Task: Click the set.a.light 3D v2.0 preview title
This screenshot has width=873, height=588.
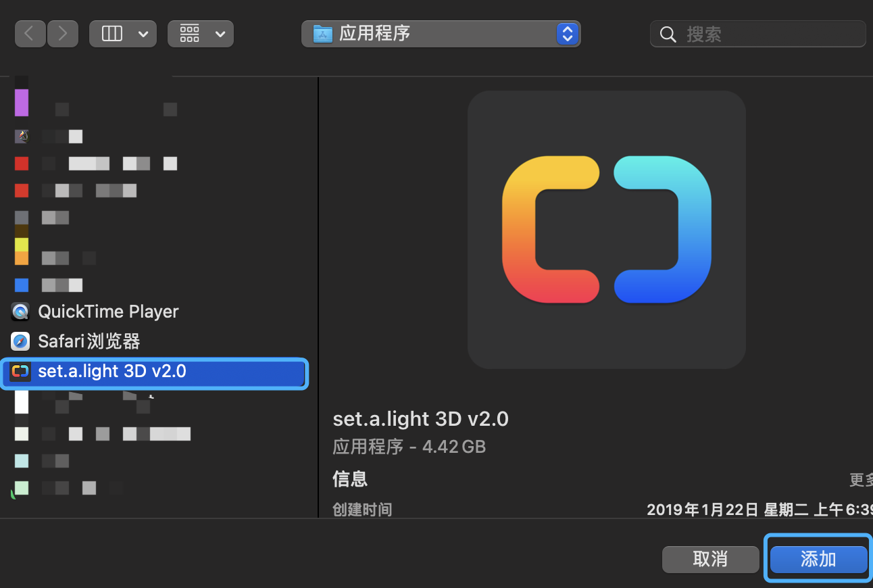Action: point(420,419)
